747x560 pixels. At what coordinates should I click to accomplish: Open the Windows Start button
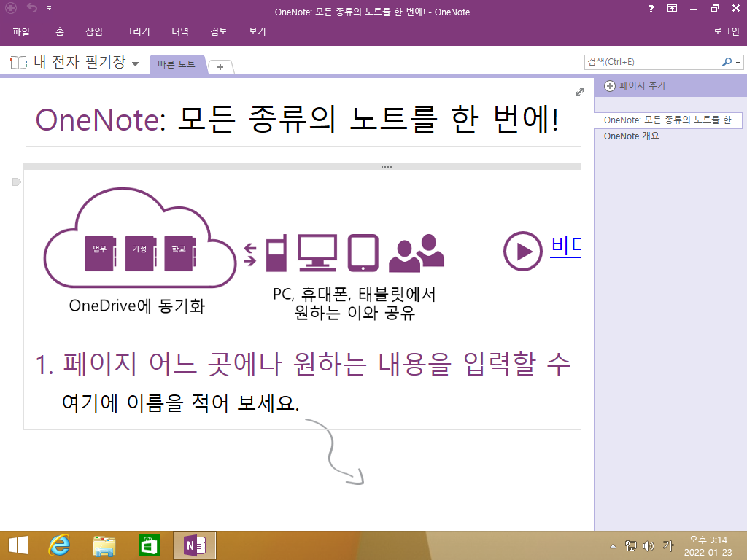[x=18, y=545]
